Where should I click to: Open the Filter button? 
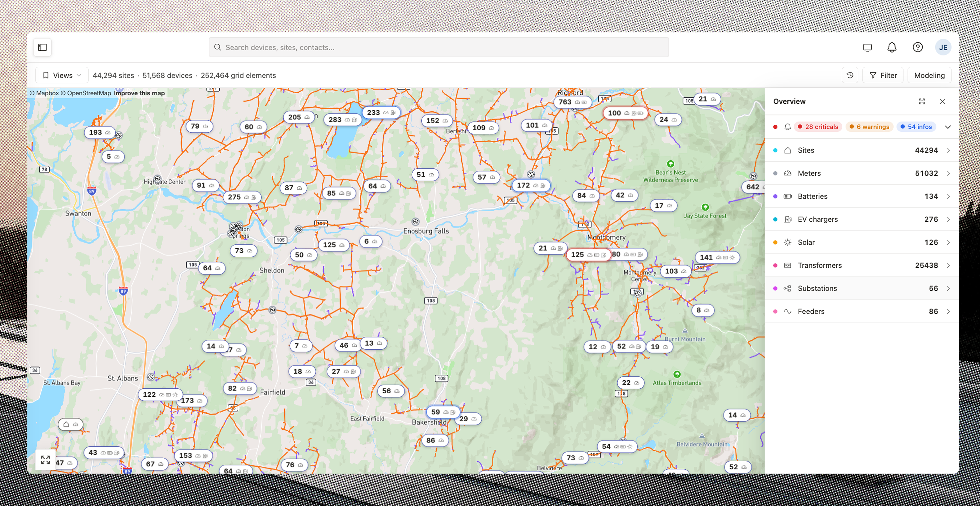pyautogui.click(x=883, y=75)
